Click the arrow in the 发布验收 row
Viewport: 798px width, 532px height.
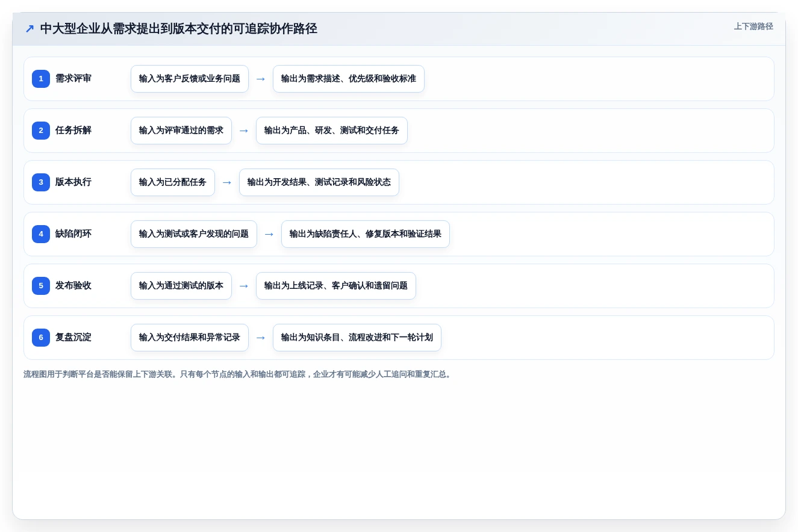tap(244, 286)
